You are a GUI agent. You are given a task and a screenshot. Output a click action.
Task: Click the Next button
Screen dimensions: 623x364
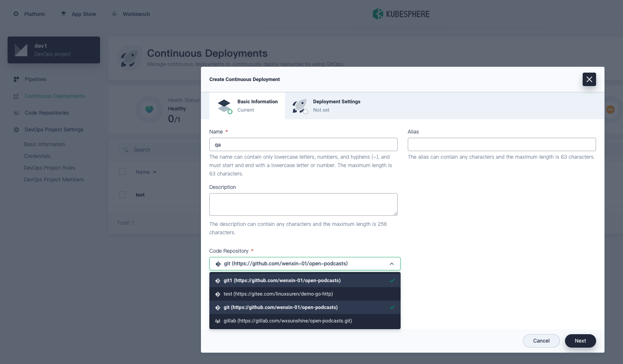point(580,340)
